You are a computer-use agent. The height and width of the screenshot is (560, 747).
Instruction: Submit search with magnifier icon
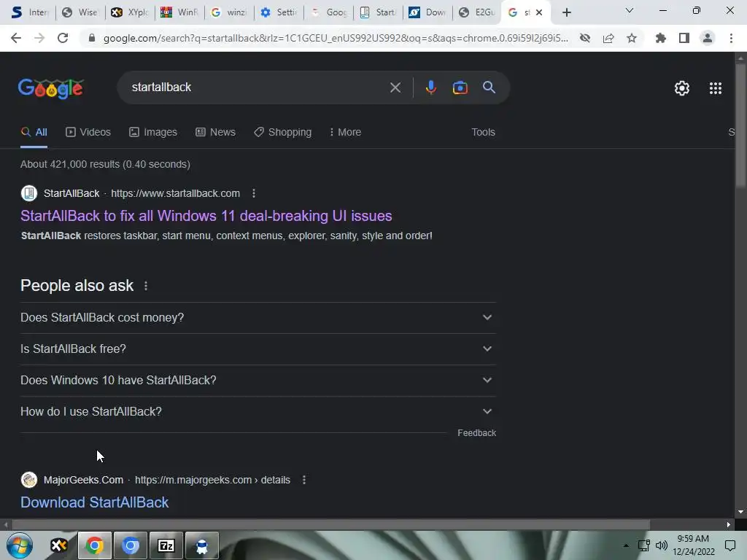coord(489,87)
